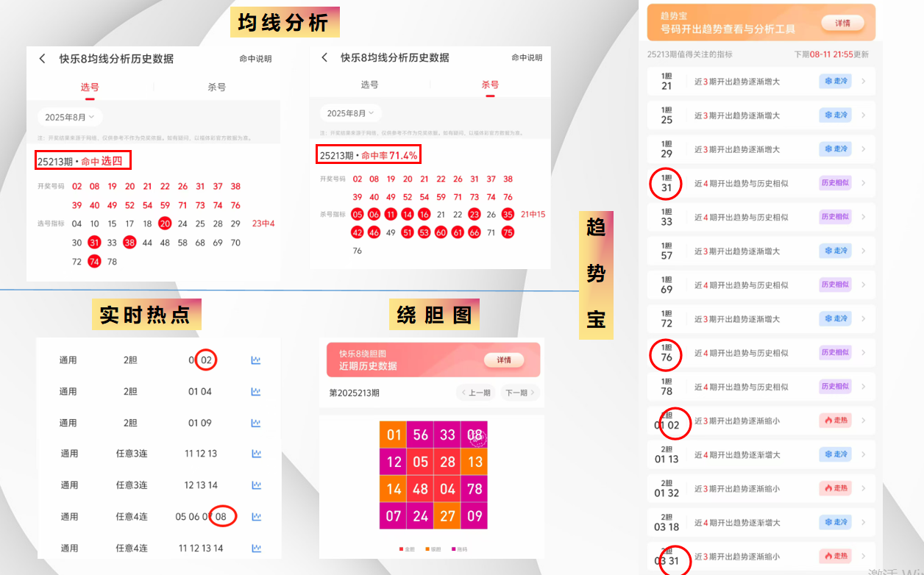Open 详情 button on 趋势宝 banner
The height and width of the screenshot is (575, 924).
[x=842, y=23]
